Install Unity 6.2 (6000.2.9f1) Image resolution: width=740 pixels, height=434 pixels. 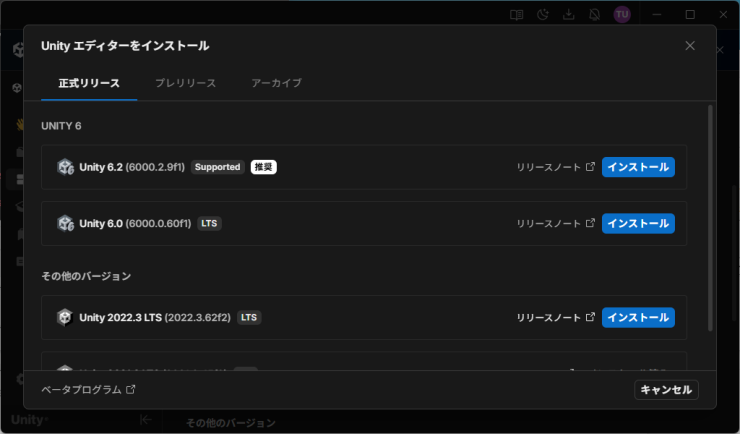638,167
